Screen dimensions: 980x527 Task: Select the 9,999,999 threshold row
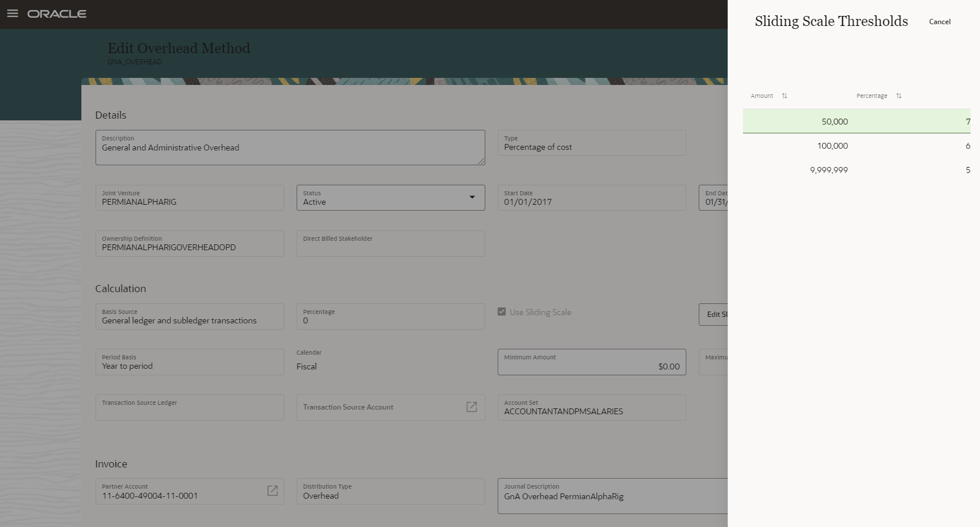point(856,170)
